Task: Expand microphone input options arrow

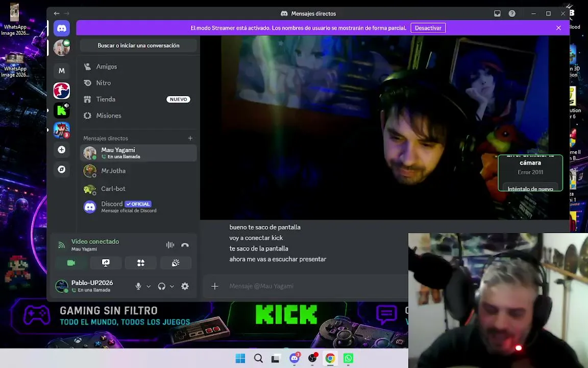Action: (x=149, y=286)
